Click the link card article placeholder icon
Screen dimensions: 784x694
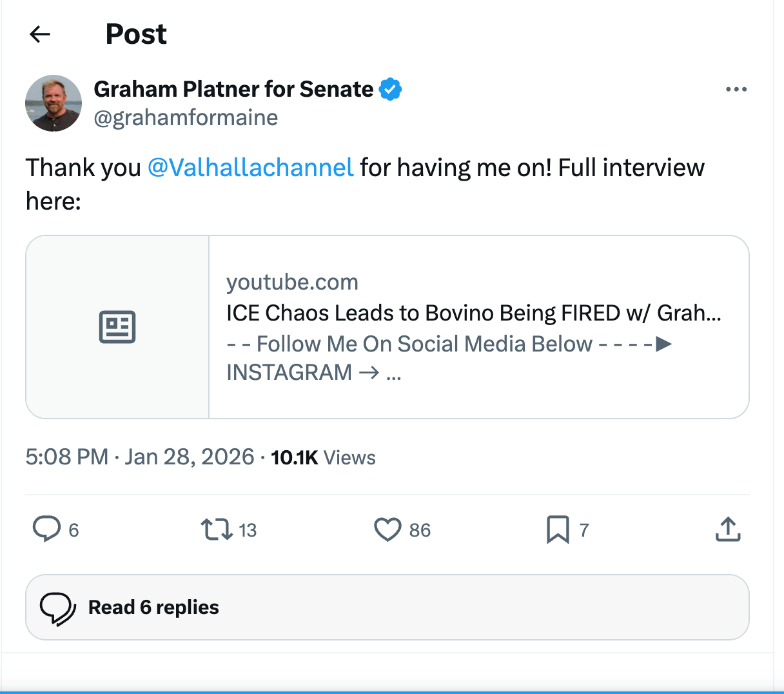tap(117, 327)
